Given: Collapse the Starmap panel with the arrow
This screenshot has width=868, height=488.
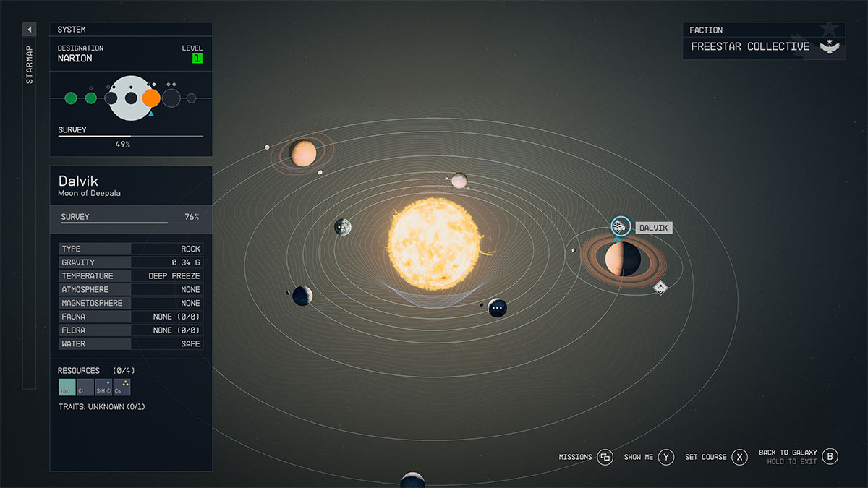Looking at the screenshot, I should [29, 29].
